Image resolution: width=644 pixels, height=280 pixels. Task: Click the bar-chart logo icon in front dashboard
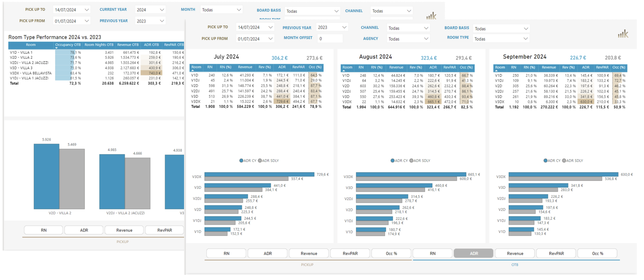pyautogui.click(x=623, y=34)
